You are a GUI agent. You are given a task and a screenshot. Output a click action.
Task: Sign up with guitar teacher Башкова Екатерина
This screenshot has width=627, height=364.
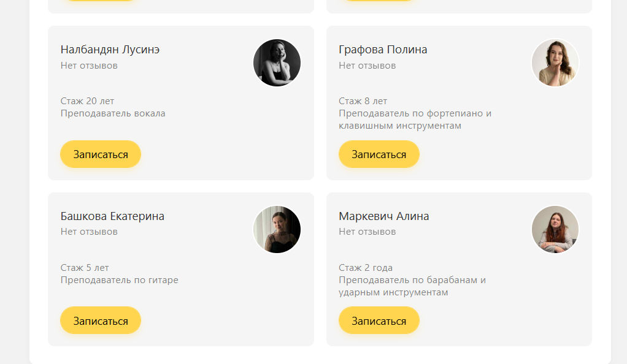(x=101, y=320)
